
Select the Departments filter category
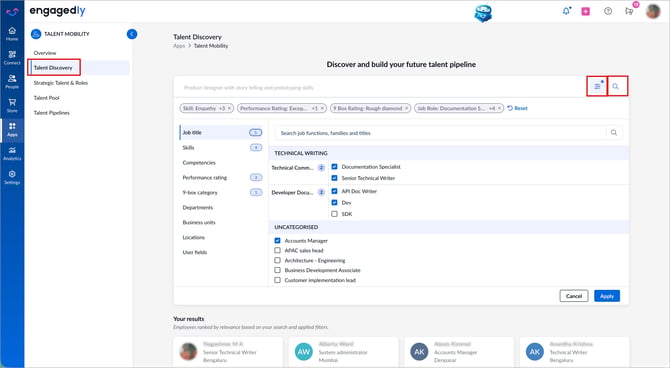tap(221, 207)
